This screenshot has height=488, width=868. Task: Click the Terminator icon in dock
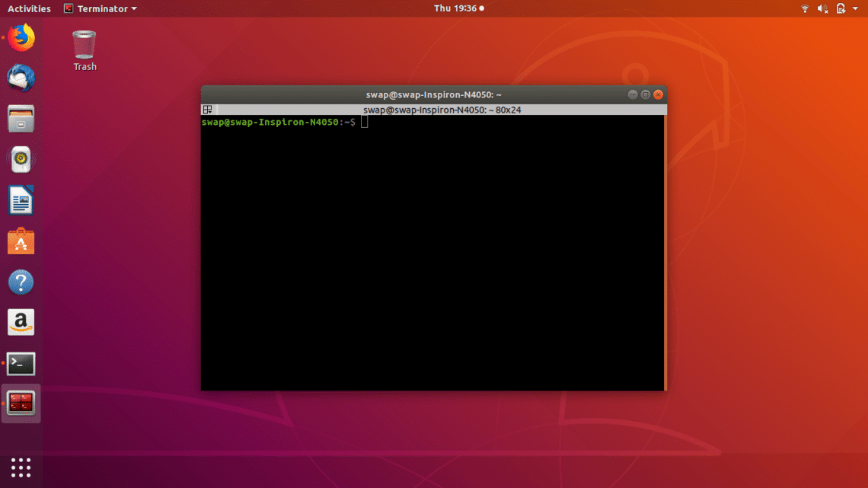coord(21,403)
